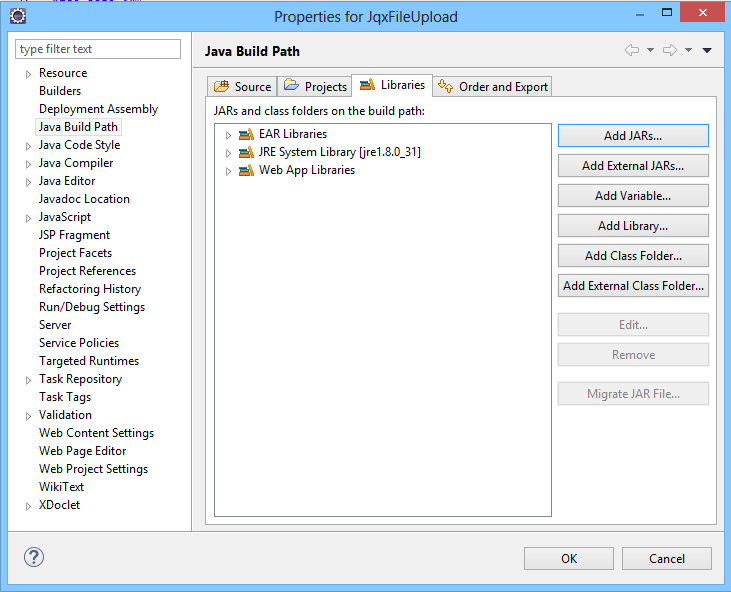This screenshot has width=731, height=592.
Task: Click the Web App Libraries icon
Action: (x=246, y=171)
